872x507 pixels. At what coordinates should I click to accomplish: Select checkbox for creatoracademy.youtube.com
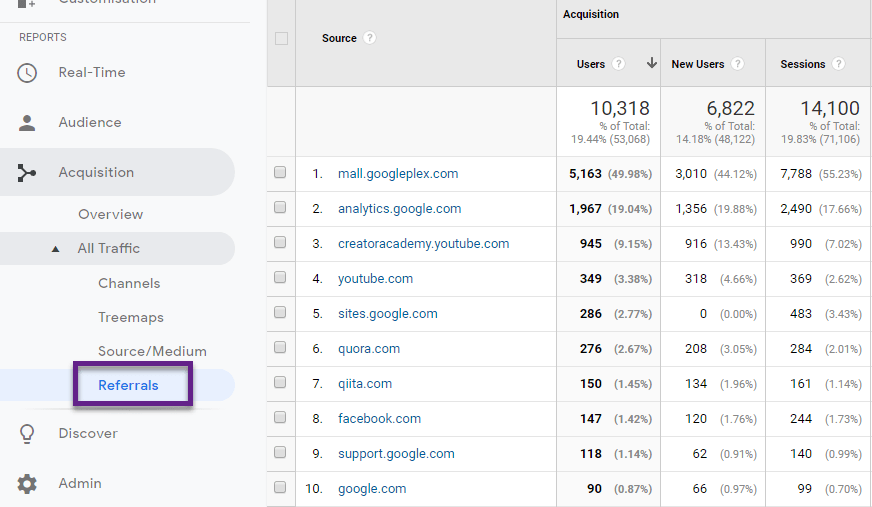coord(280,242)
